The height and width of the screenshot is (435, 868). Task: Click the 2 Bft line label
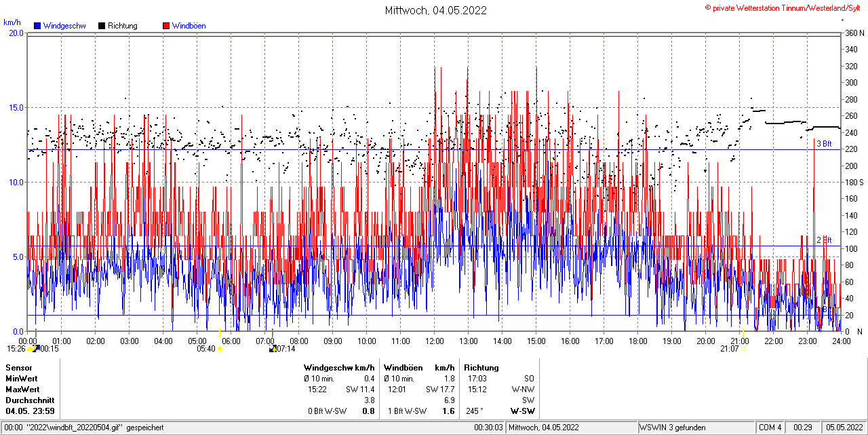[823, 240]
